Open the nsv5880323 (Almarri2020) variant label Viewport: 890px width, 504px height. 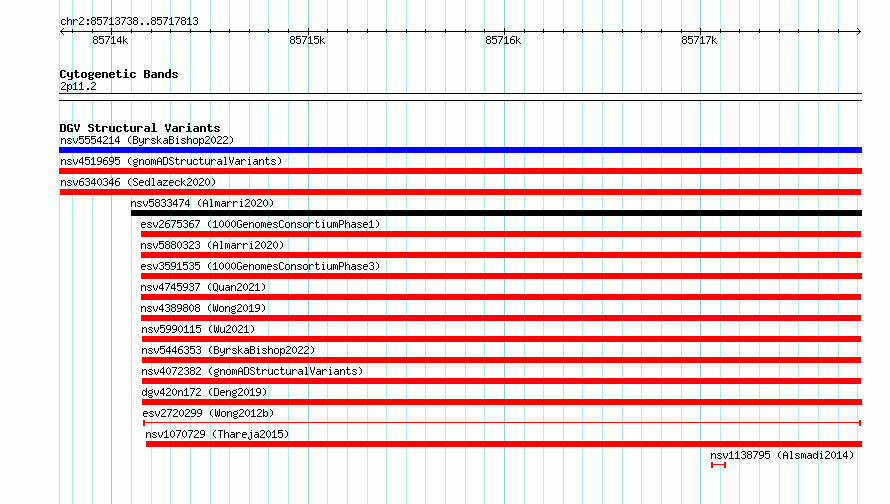[212, 245]
